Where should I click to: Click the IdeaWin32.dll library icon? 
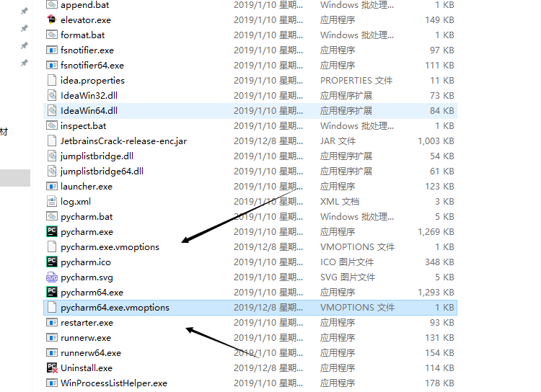click(x=52, y=96)
